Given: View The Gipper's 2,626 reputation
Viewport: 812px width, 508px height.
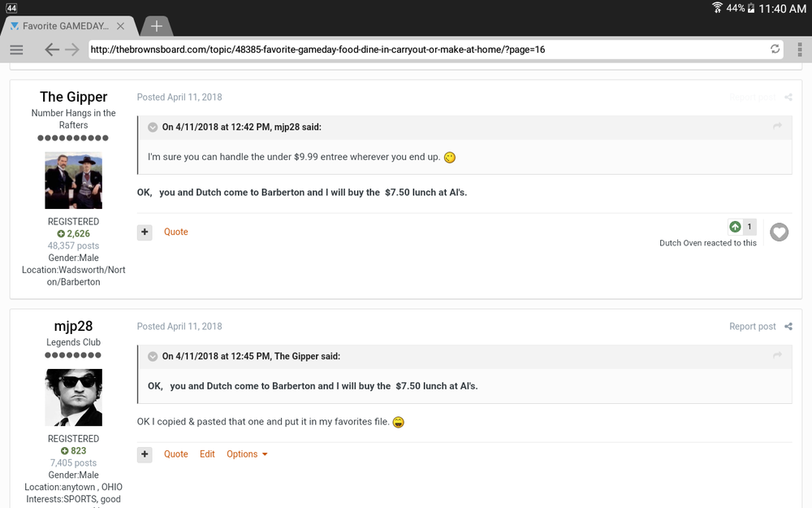Looking at the screenshot, I should click(74, 234).
